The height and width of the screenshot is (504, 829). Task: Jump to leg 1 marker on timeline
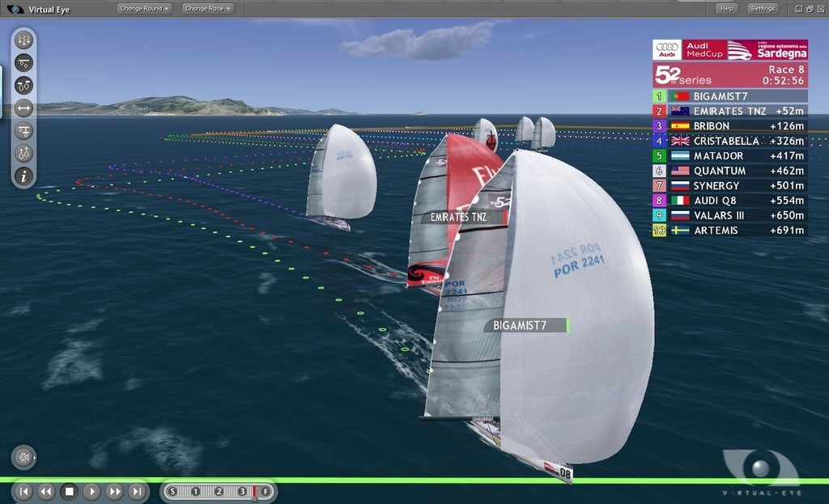[195, 492]
